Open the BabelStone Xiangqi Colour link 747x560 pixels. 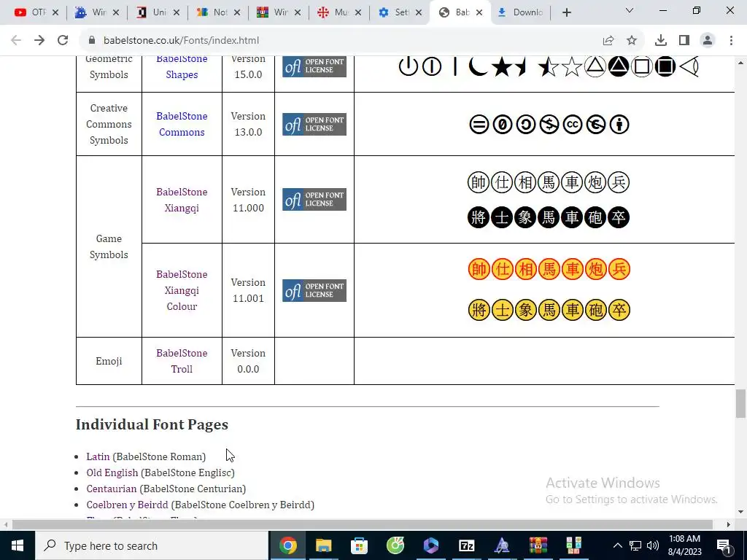(182, 290)
